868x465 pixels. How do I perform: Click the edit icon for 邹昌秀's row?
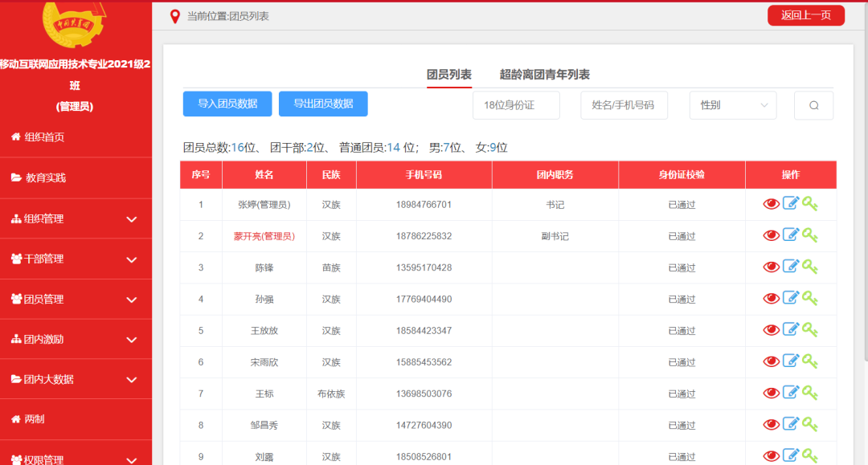click(791, 424)
